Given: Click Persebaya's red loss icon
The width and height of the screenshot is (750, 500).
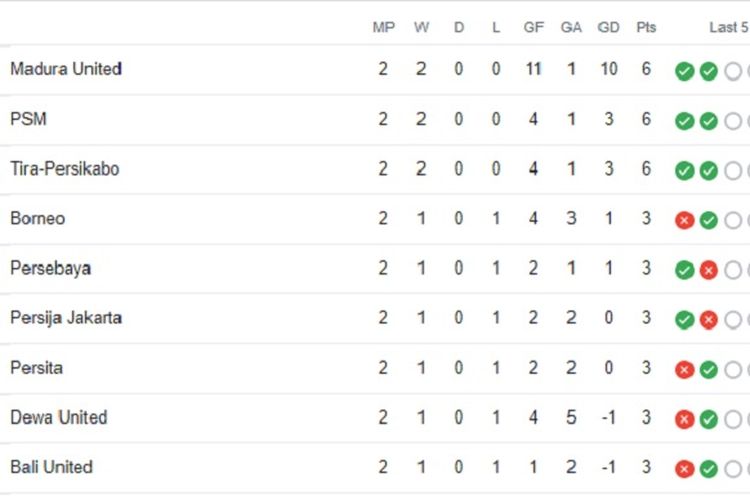Looking at the screenshot, I should [x=708, y=270].
